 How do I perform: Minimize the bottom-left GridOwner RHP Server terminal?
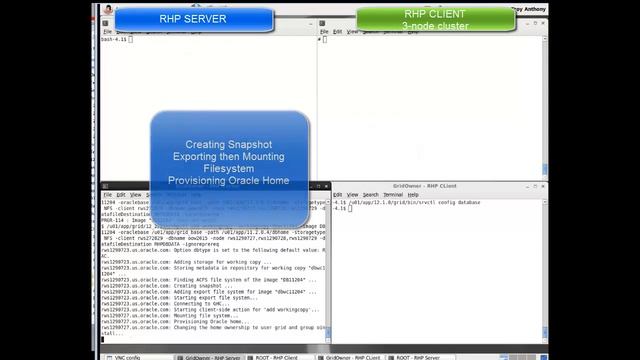point(311,186)
